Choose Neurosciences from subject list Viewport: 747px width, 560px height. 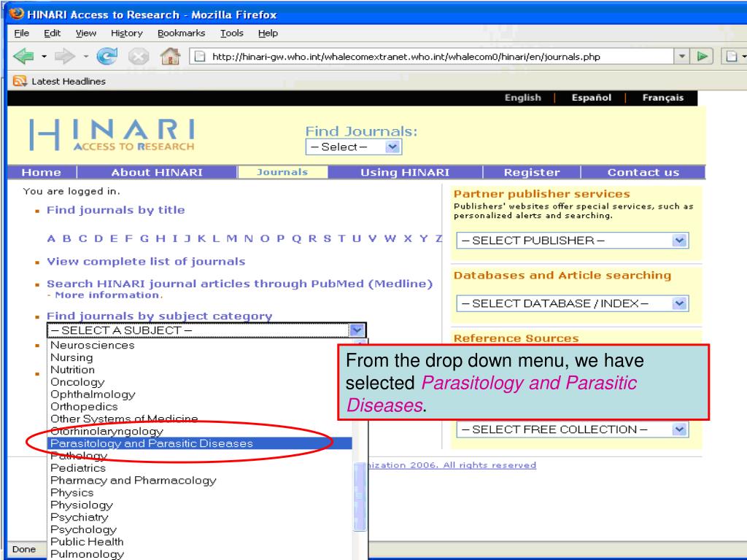pyautogui.click(x=200, y=345)
